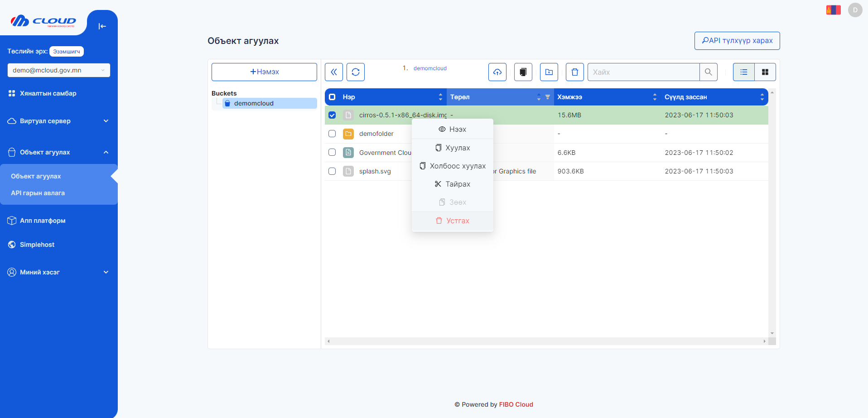The image size is (868, 418).
Task: Switch to list view layout
Action: click(744, 72)
